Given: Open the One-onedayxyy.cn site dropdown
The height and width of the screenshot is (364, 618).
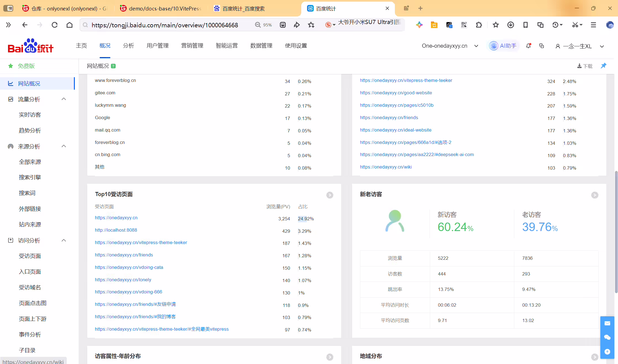Looking at the screenshot, I should pyautogui.click(x=450, y=46).
